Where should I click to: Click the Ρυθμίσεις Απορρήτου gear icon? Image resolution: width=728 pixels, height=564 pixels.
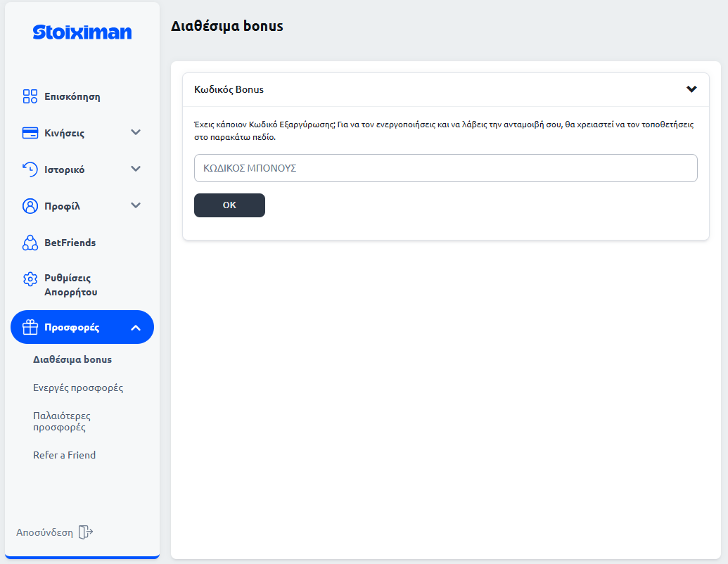tap(30, 279)
